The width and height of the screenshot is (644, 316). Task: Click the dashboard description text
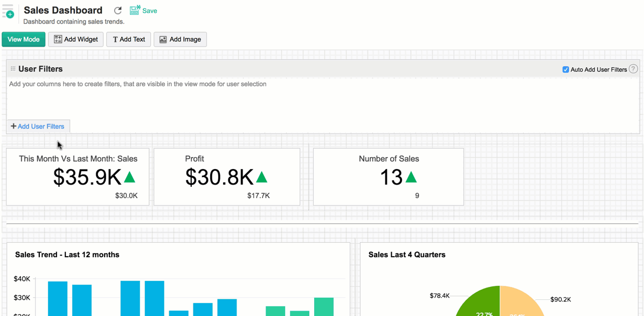74,22
